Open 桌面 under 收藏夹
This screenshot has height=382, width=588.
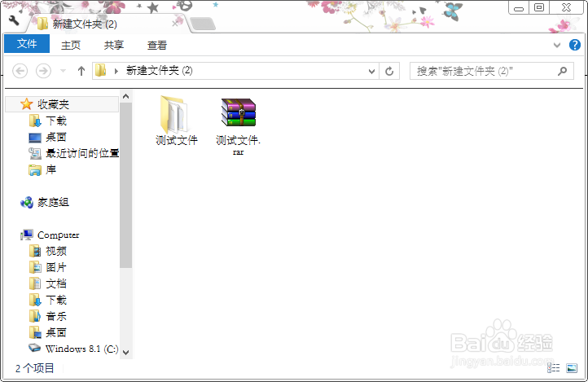pos(56,137)
